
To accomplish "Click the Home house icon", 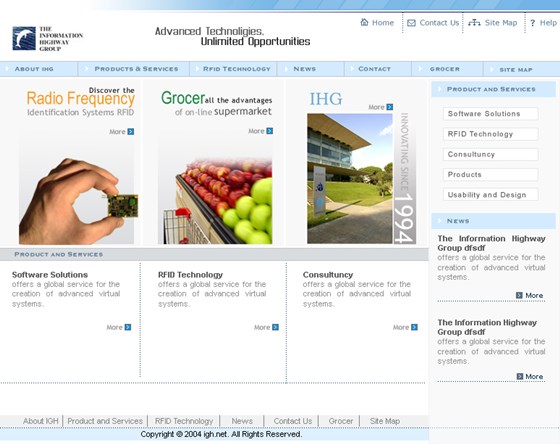I will coord(364,23).
